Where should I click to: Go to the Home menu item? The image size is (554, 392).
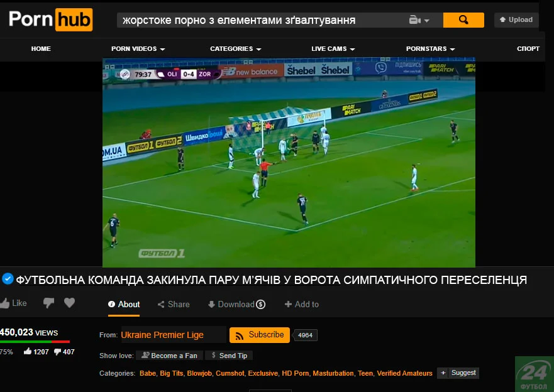coord(41,48)
